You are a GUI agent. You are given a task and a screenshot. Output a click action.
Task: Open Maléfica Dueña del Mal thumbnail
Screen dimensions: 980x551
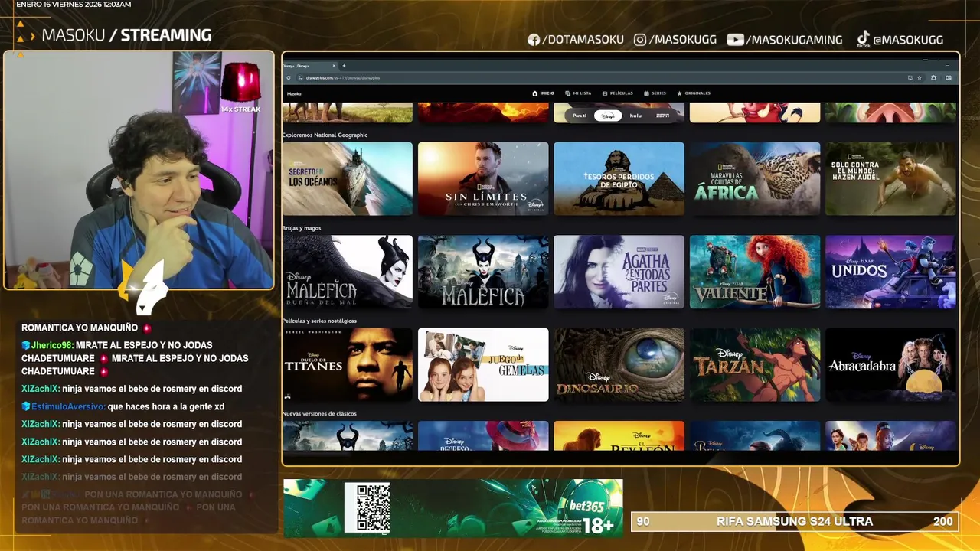pyautogui.click(x=348, y=272)
